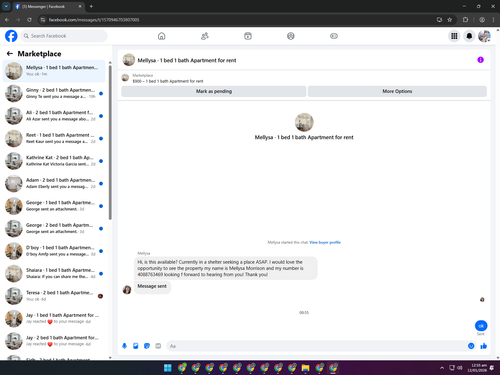This screenshot has width=500, height=375.
Task: Open the Shaiara 1 bed conversation
Action: pos(54,273)
